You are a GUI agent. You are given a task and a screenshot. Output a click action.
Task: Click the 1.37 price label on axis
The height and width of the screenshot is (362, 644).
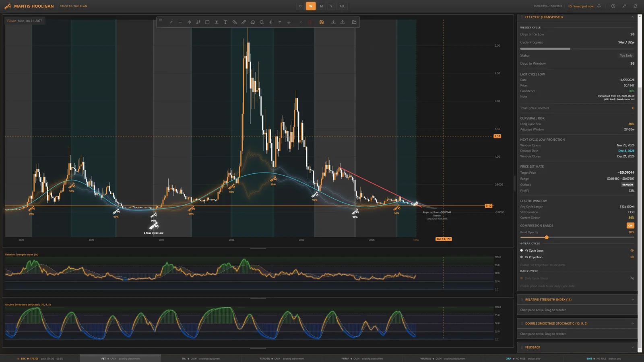(497, 136)
